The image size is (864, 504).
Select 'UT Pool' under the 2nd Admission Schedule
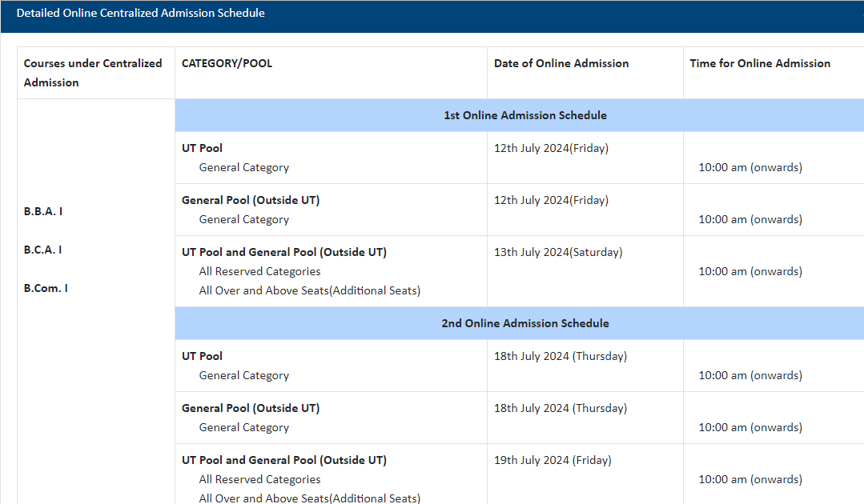tap(203, 356)
